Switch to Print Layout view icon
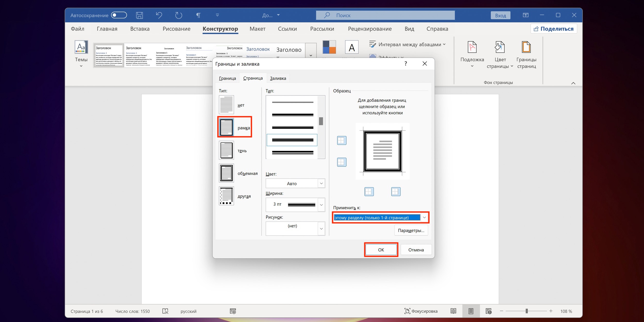 coord(471,311)
